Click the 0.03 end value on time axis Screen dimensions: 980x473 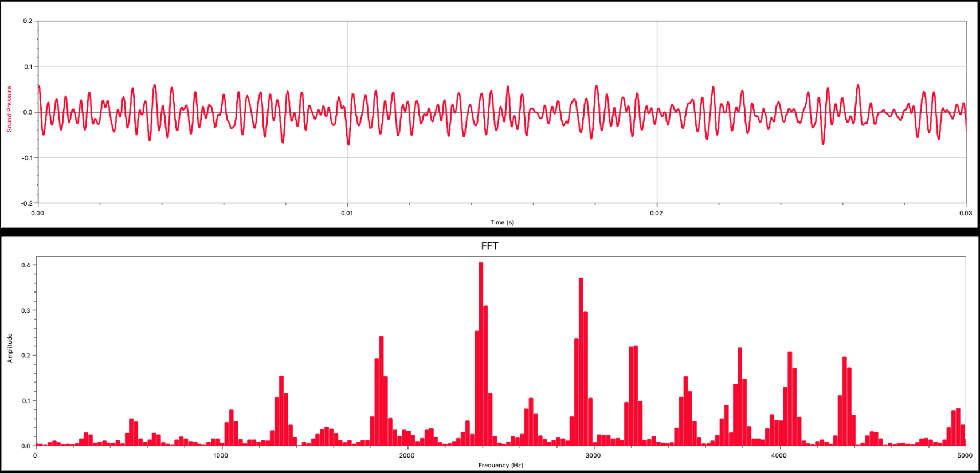[x=966, y=213]
